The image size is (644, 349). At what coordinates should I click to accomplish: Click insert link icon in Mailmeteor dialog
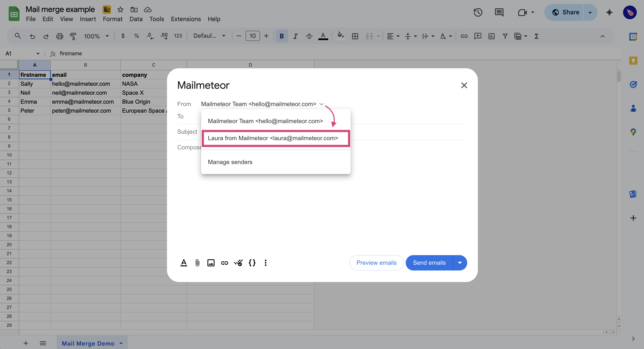click(x=224, y=263)
